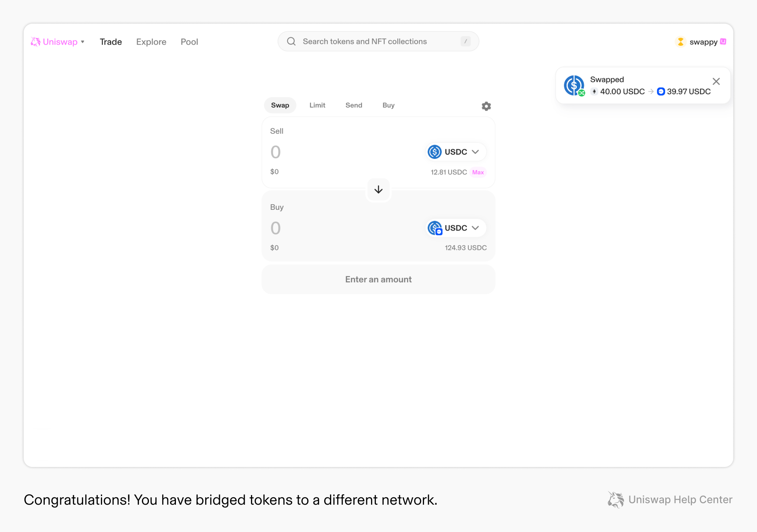Viewport: 757px width, 532px height.
Task: Click the USDC coin icon in Sell selector
Action: [x=435, y=152]
